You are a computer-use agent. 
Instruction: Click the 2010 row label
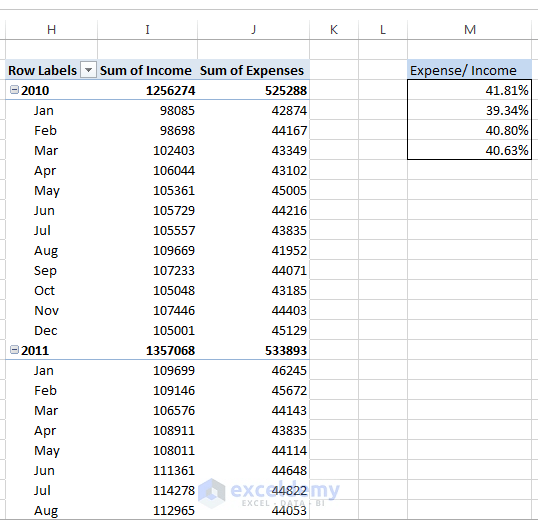35,91
